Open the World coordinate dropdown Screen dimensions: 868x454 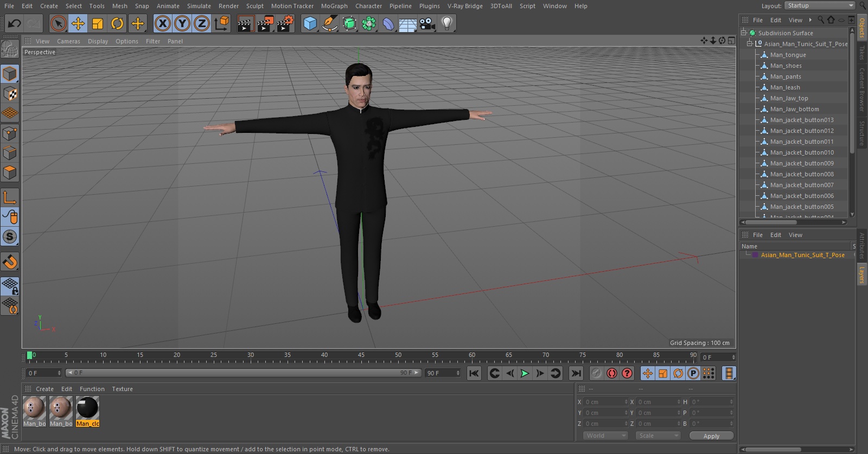(605, 436)
